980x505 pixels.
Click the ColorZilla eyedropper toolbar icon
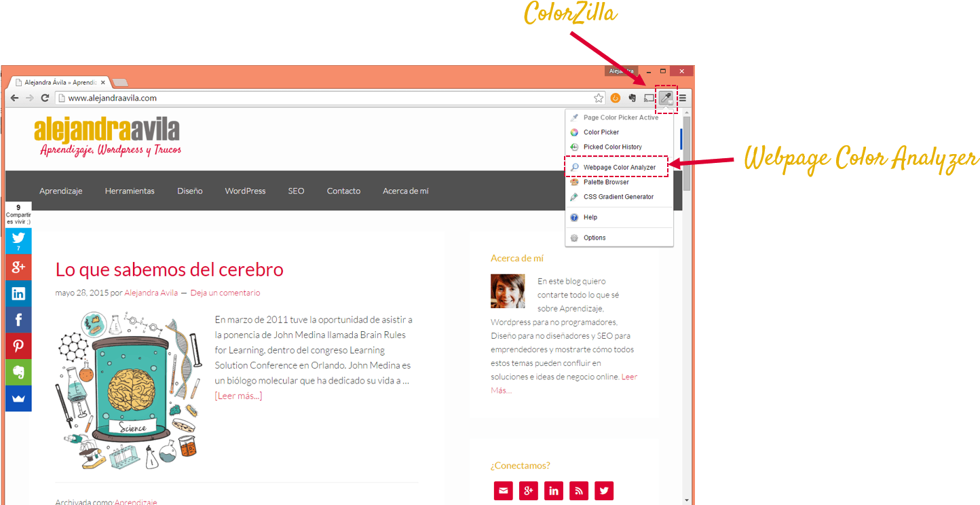coord(666,98)
